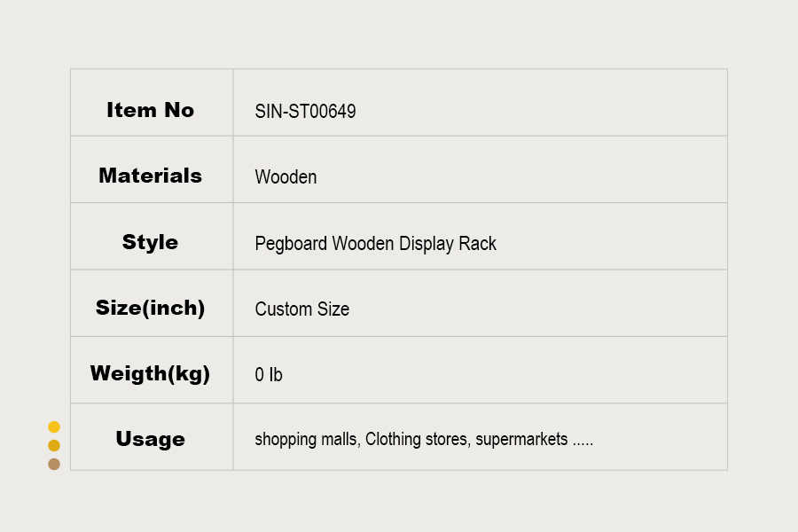Select the Usage header cell

(x=152, y=437)
